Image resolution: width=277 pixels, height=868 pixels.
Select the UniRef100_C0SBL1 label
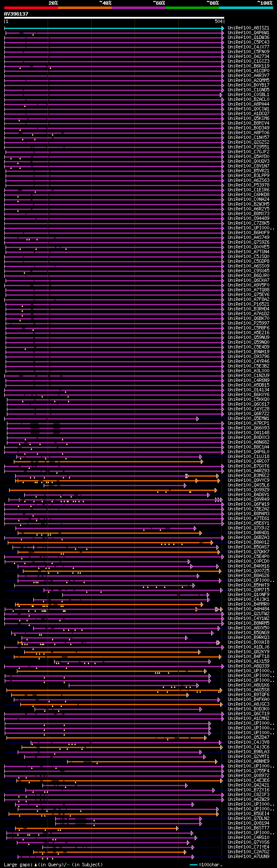248,95
